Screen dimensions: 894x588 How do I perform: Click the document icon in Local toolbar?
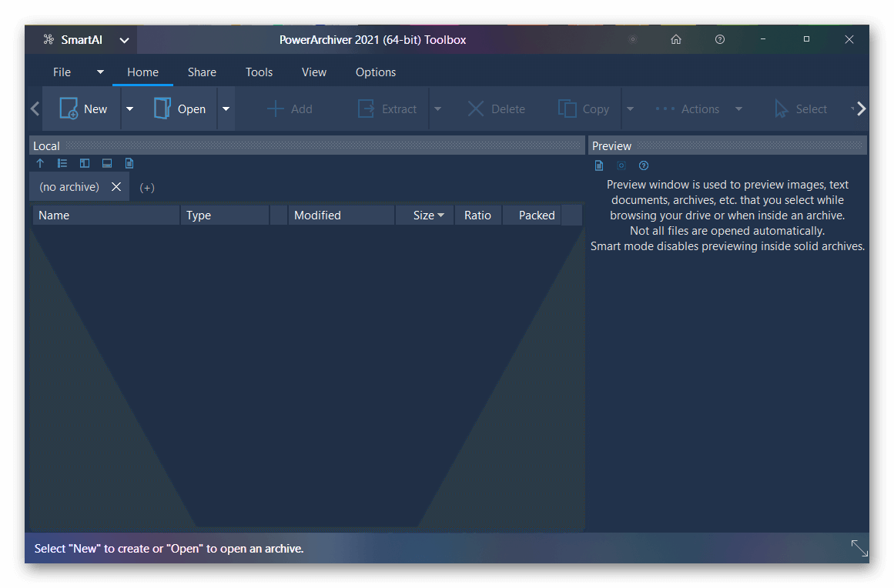[129, 163]
